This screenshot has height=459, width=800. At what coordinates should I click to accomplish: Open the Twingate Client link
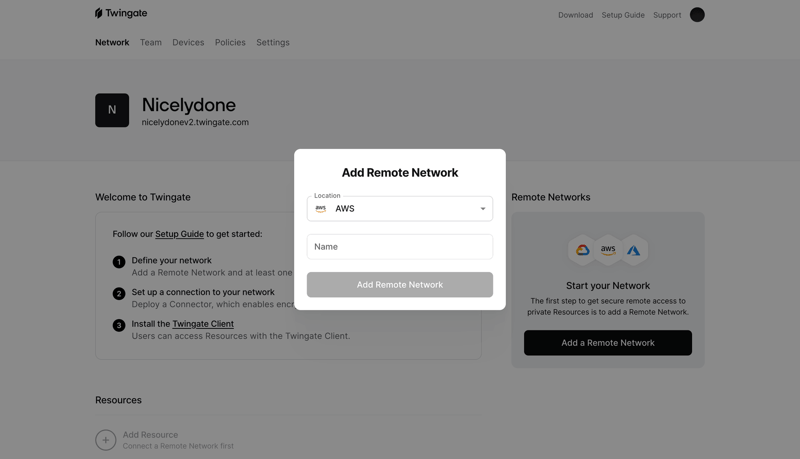[203, 324]
